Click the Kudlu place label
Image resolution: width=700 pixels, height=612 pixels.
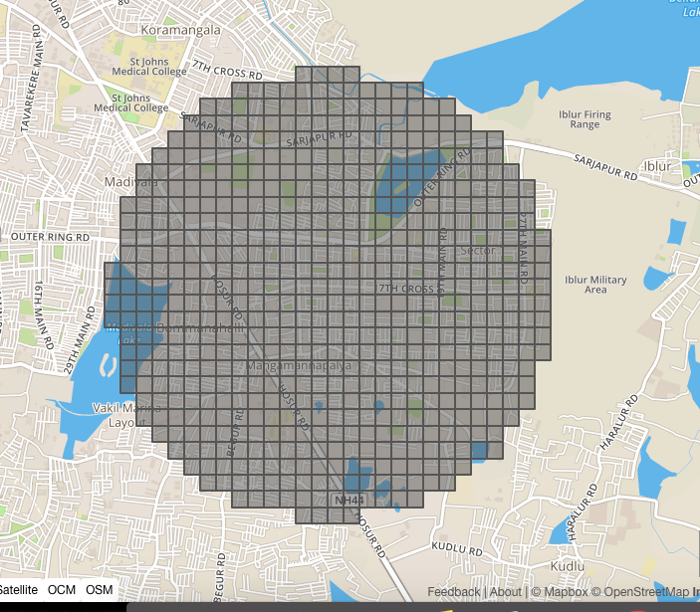point(568,566)
